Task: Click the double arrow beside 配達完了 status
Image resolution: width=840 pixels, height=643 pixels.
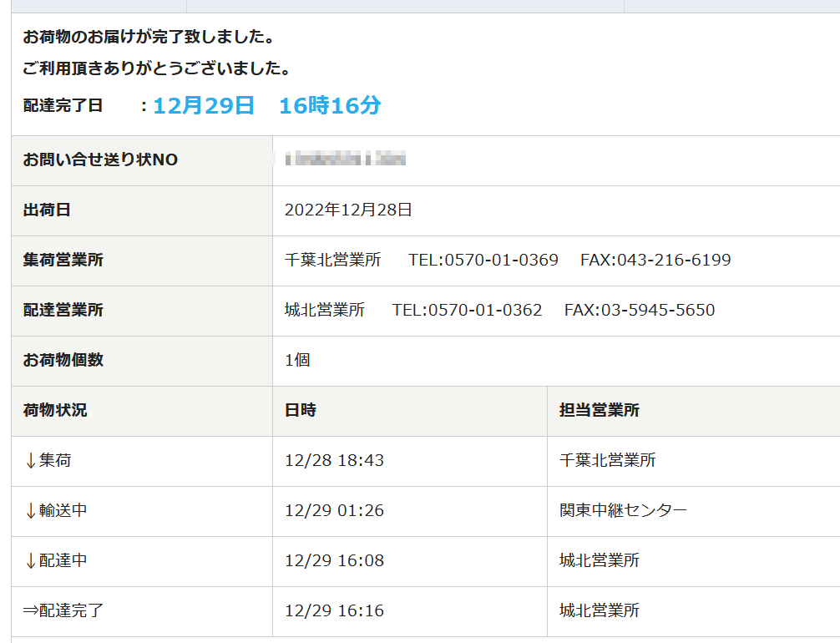Action: point(31,611)
